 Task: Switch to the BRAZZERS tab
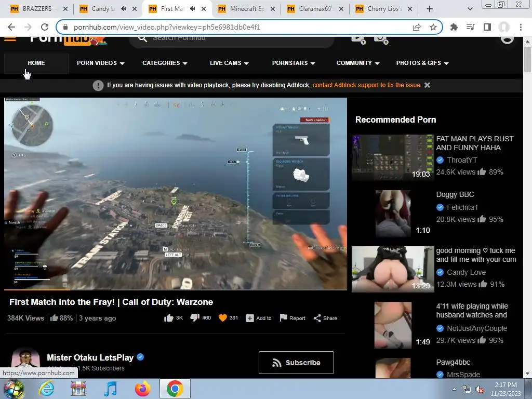pos(38,9)
